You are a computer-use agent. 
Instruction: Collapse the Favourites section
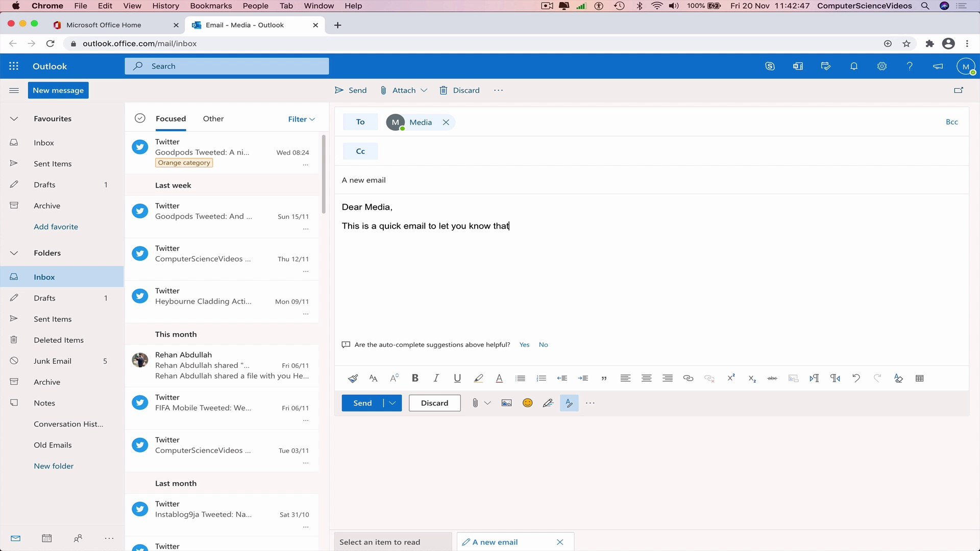[x=14, y=118]
